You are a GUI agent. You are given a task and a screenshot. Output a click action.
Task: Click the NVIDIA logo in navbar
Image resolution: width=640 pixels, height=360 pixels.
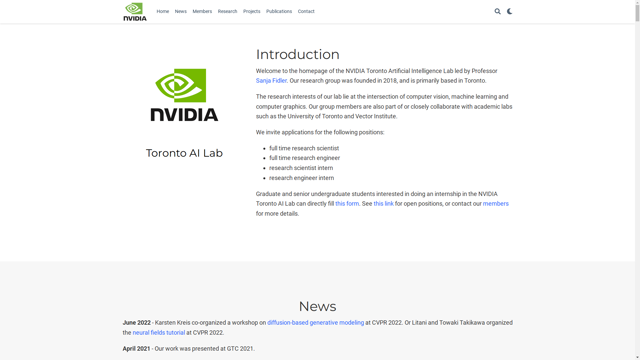click(x=135, y=11)
